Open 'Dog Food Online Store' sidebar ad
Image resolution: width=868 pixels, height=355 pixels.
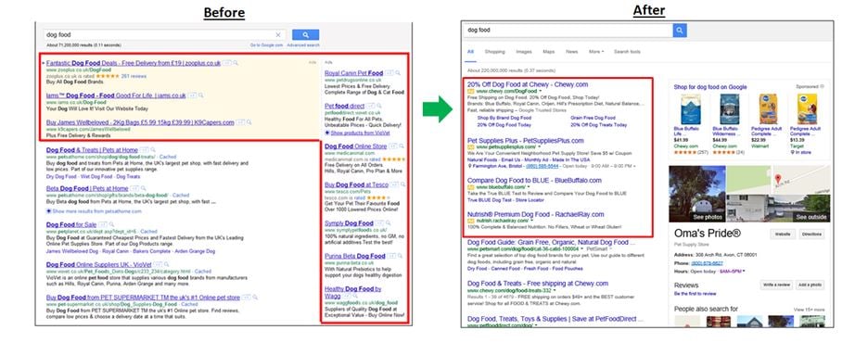click(x=355, y=146)
